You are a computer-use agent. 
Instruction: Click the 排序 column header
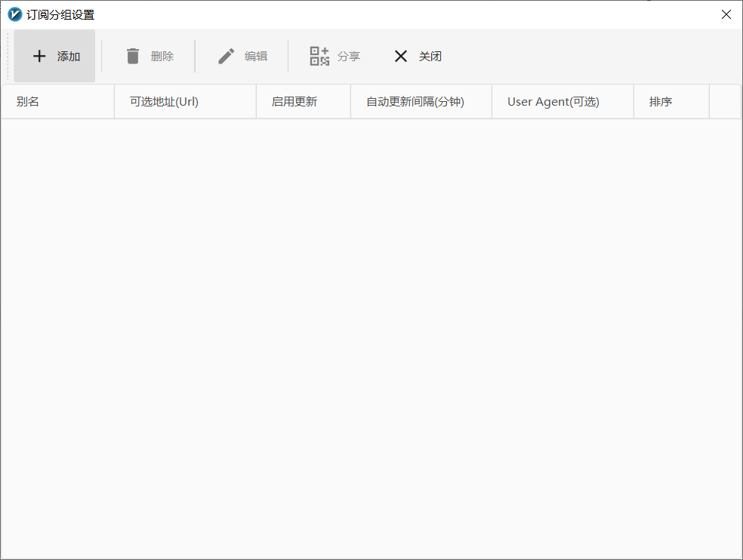pyautogui.click(x=660, y=100)
